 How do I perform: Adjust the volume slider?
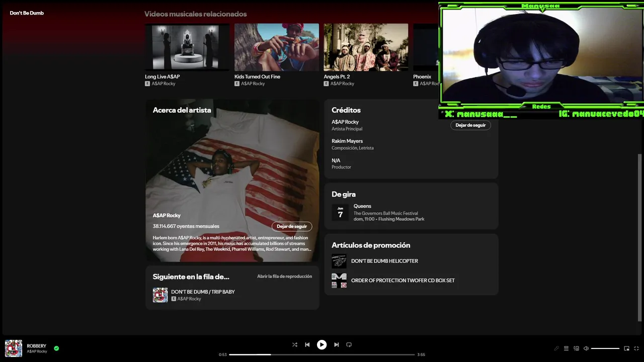click(x=605, y=348)
